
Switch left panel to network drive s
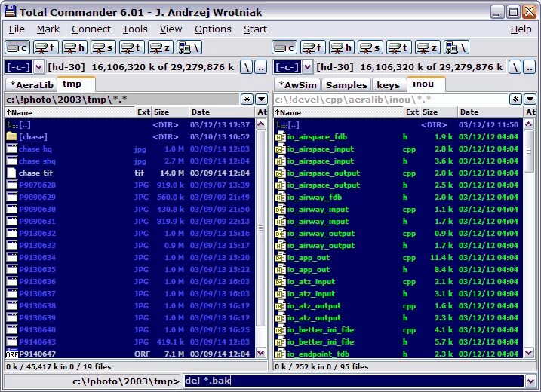(x=103, y=47)
